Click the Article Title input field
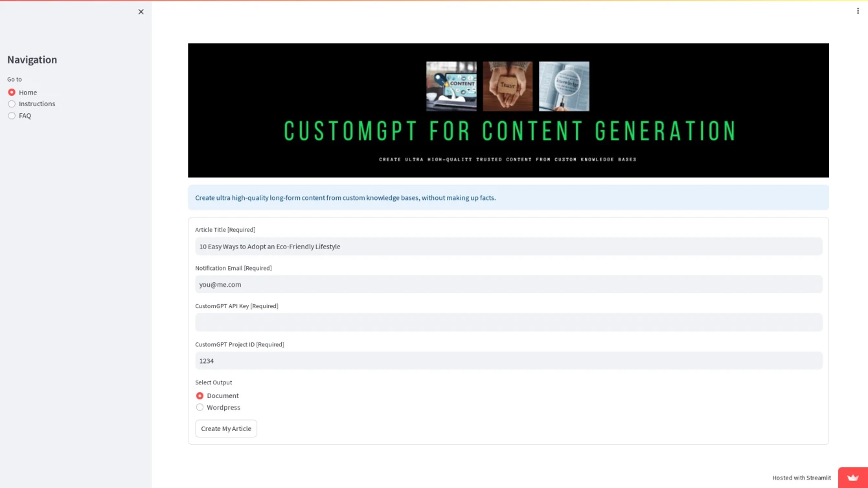 pyautogui.click(x=508, y=247)
